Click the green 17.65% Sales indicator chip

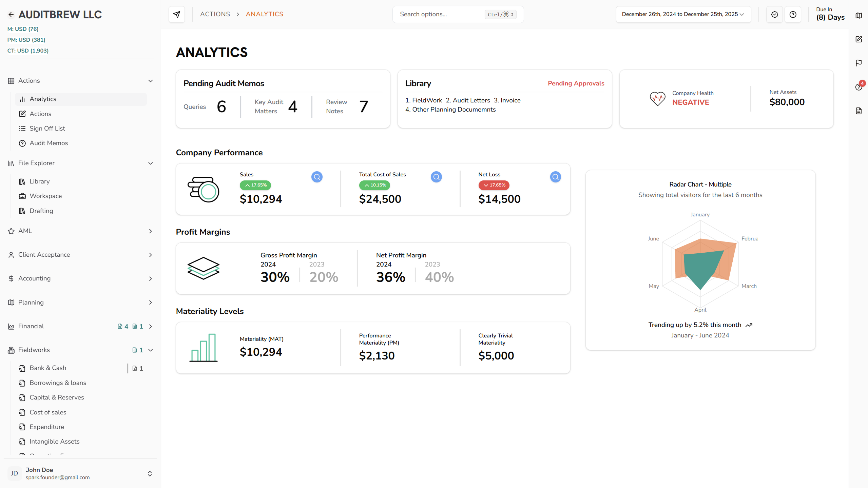(x=255, y=185)
